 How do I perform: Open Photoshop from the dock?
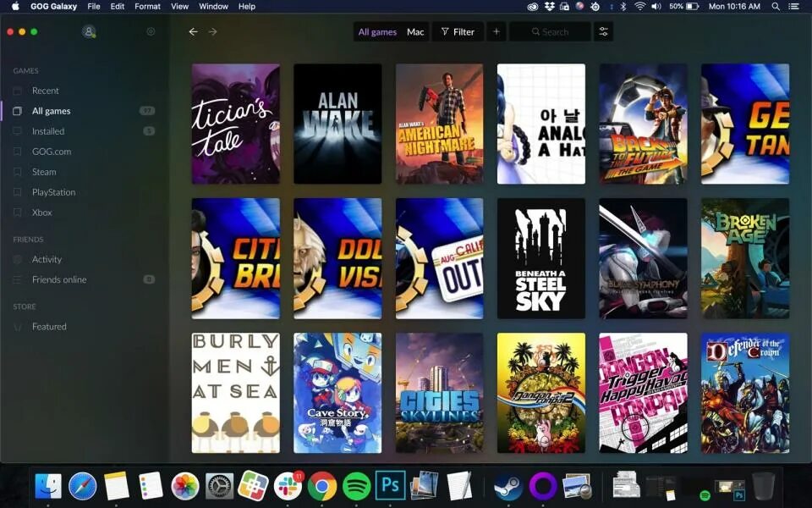[x=390, y=486]
